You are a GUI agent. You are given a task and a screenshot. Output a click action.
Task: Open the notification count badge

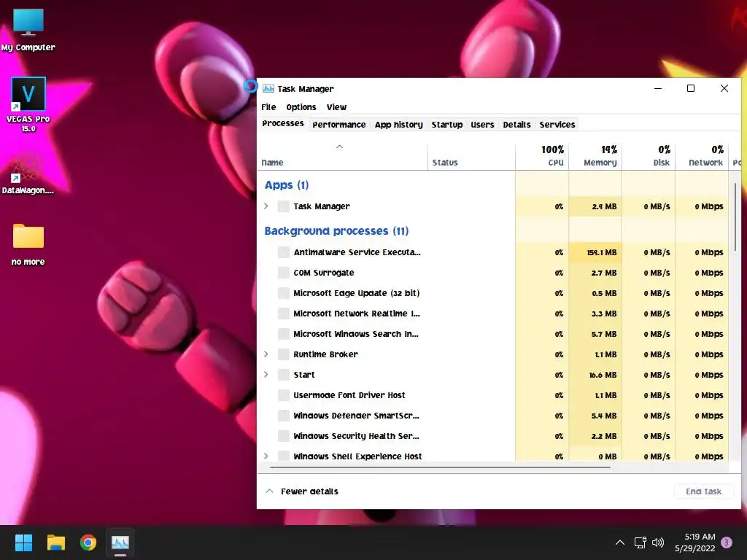[x=727, y=542]
